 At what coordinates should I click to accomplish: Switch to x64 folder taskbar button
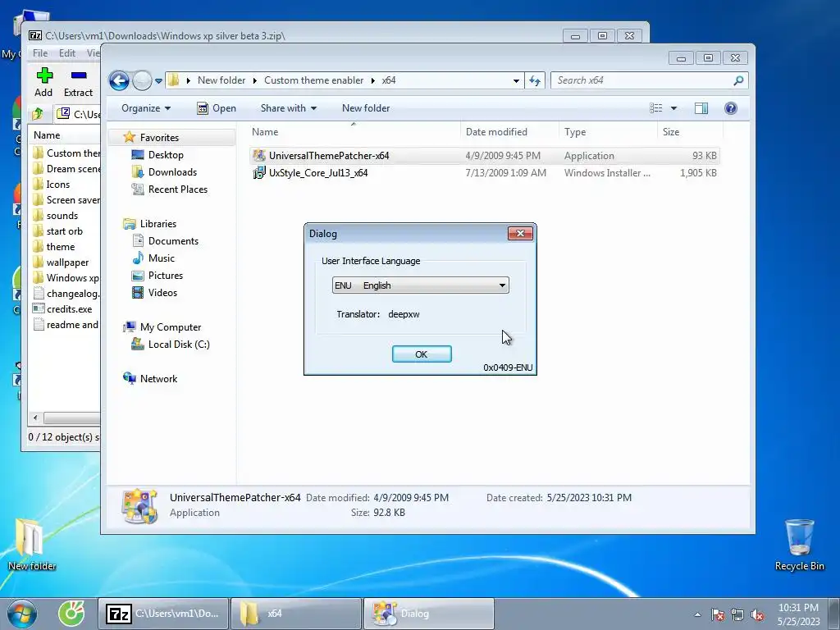296,614
